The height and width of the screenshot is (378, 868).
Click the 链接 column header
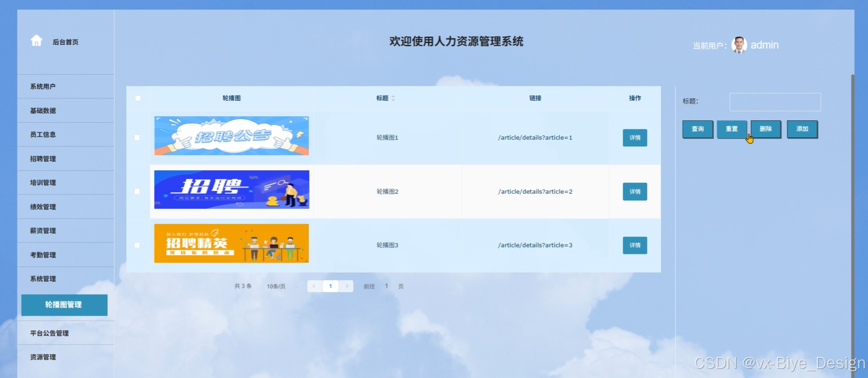coord(535,98)
